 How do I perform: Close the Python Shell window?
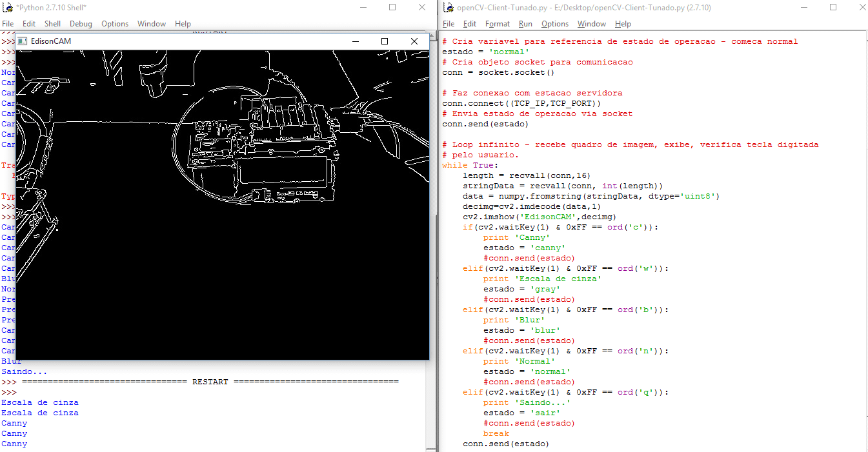tap(422, 7)
